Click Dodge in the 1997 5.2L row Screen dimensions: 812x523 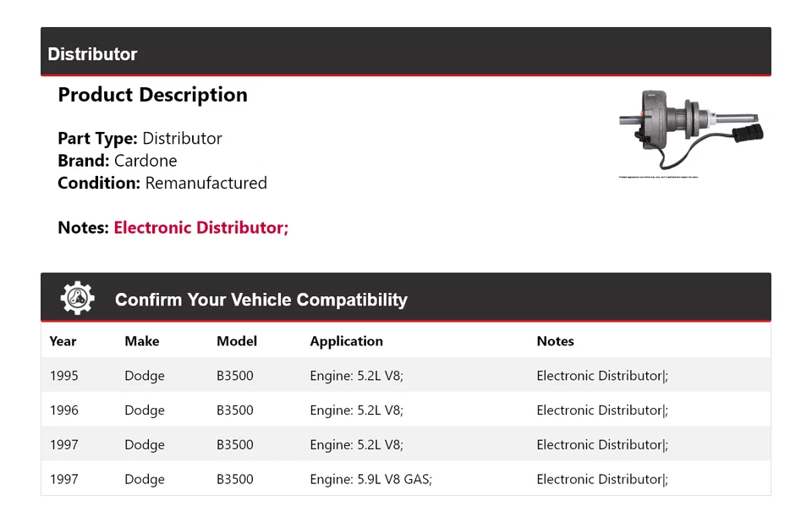pos(145,445)
